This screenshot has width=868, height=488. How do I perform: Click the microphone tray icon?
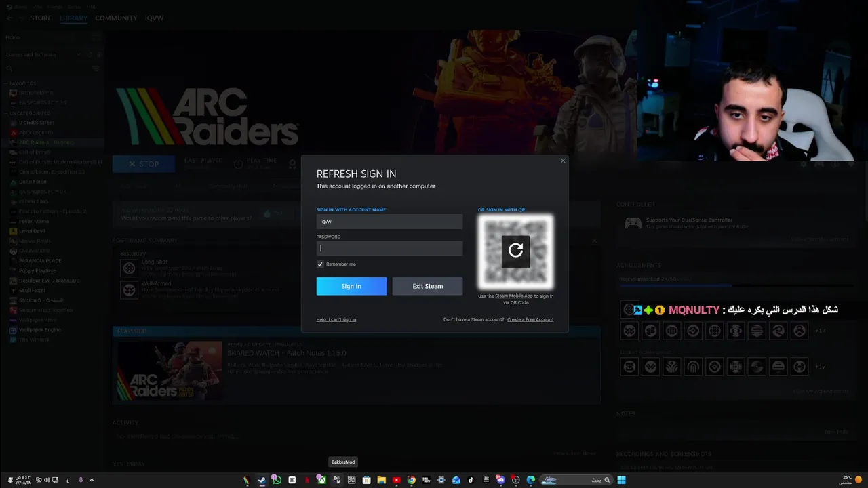point(81,480)
